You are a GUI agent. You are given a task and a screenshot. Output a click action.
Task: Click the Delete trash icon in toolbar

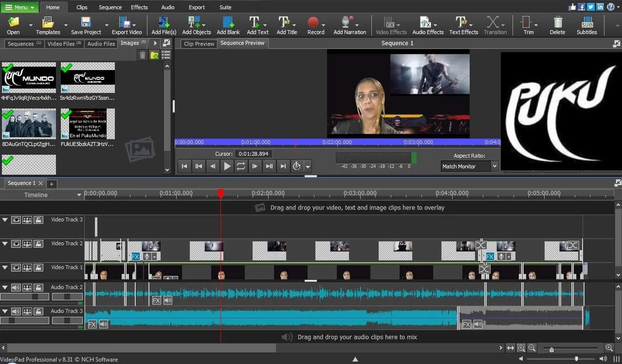(x=558, y=22)
